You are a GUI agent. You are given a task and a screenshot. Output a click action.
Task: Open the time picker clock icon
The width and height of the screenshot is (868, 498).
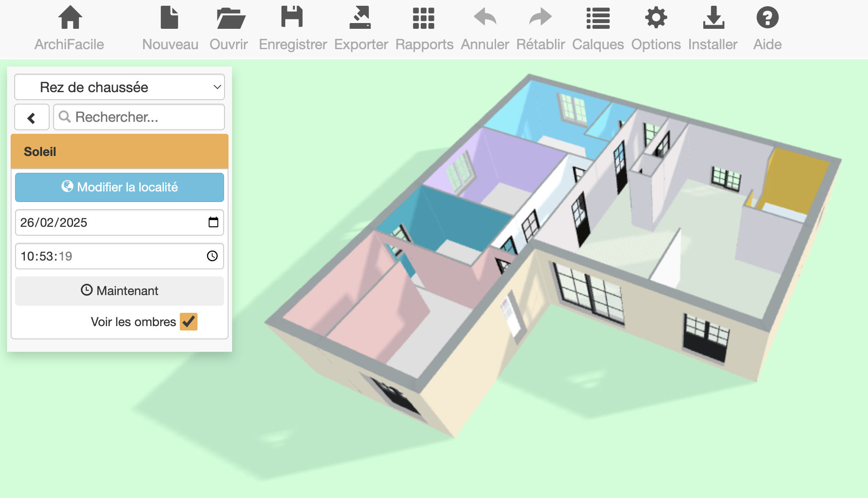click(x=213, y=256)
